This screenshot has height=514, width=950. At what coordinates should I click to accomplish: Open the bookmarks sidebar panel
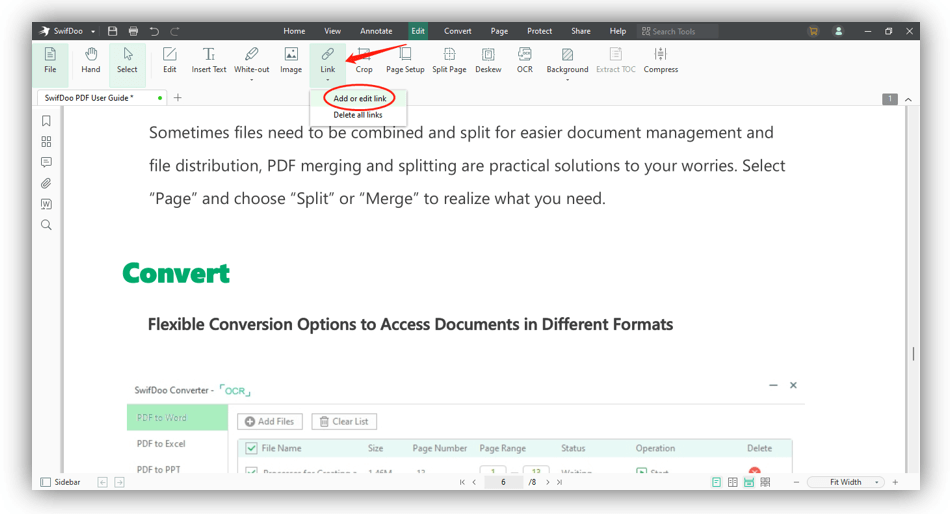point(46,121)
